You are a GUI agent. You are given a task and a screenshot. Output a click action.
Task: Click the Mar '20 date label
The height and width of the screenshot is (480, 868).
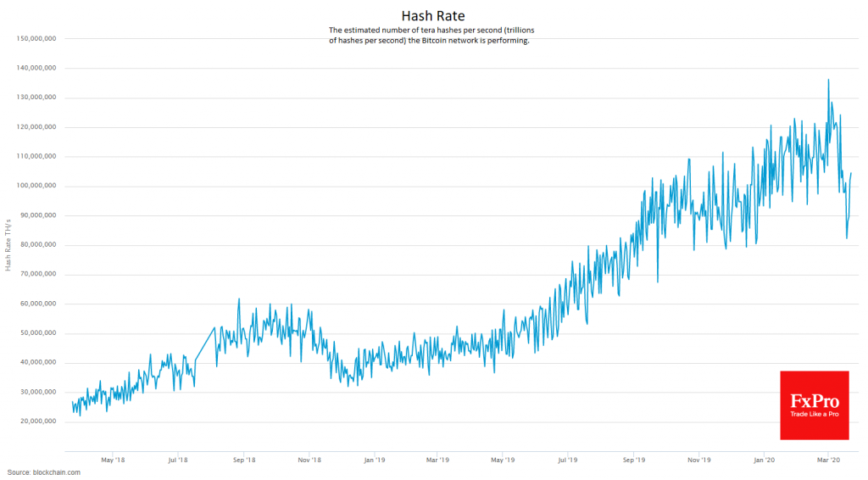(828, 460)
